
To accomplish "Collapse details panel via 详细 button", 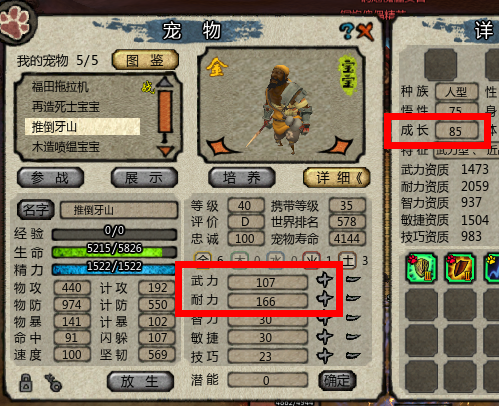I will click(x=337, y=178).
